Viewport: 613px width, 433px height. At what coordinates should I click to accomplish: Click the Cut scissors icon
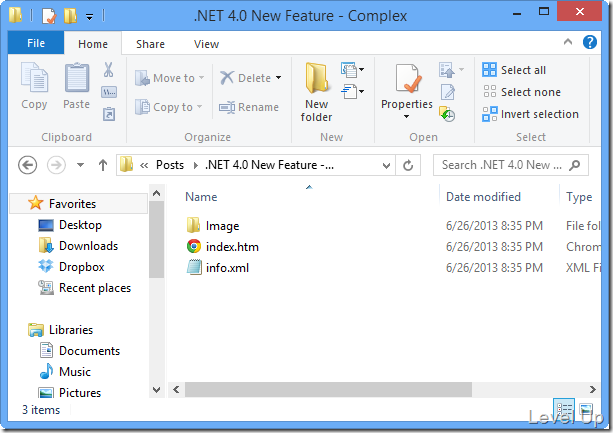click(108, 70)
